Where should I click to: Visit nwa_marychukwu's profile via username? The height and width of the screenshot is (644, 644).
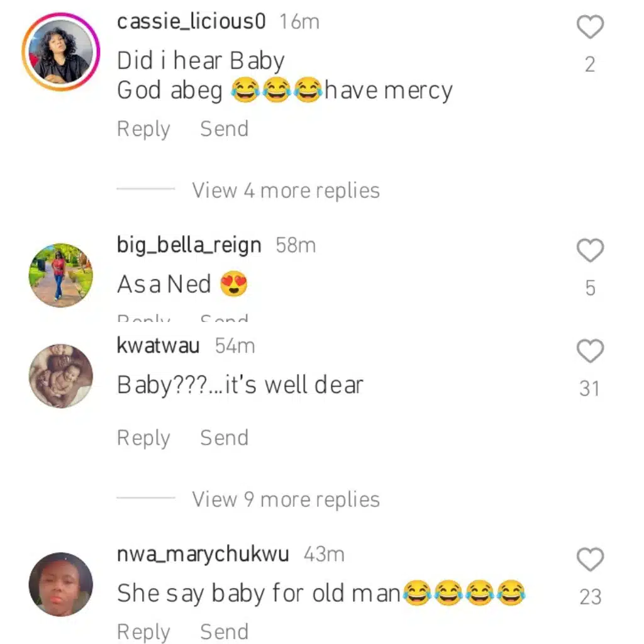tap(203, 555)
